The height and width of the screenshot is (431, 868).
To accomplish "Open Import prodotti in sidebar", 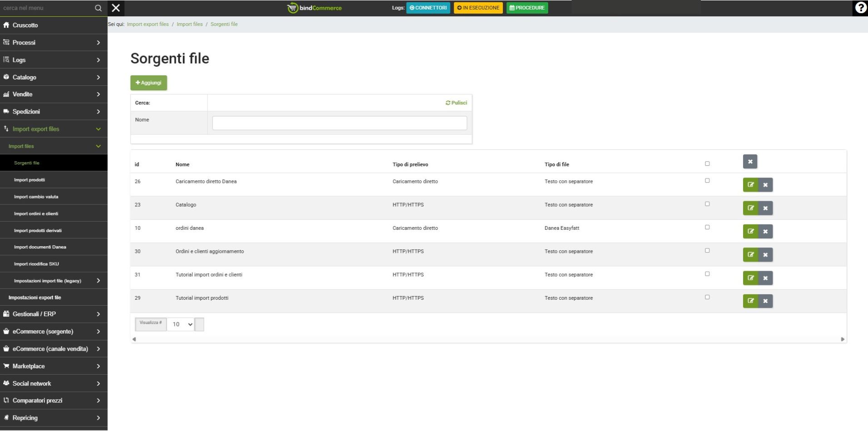I will click(x=30, y=180).
